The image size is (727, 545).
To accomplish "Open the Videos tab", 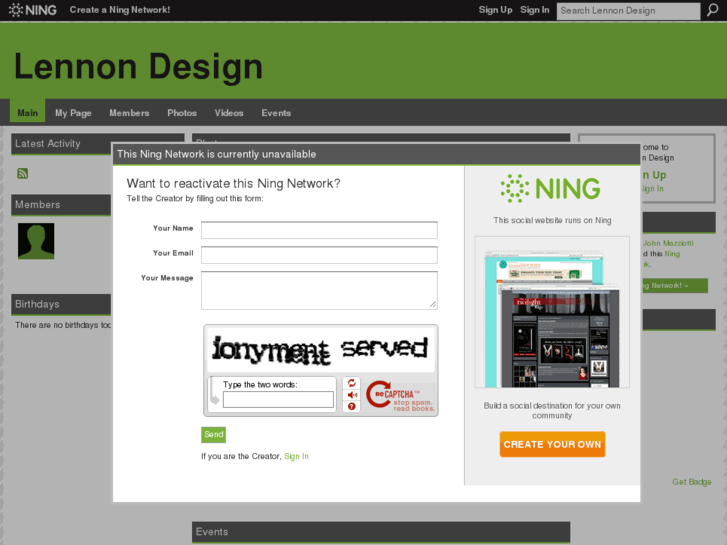I will [229, 113].
